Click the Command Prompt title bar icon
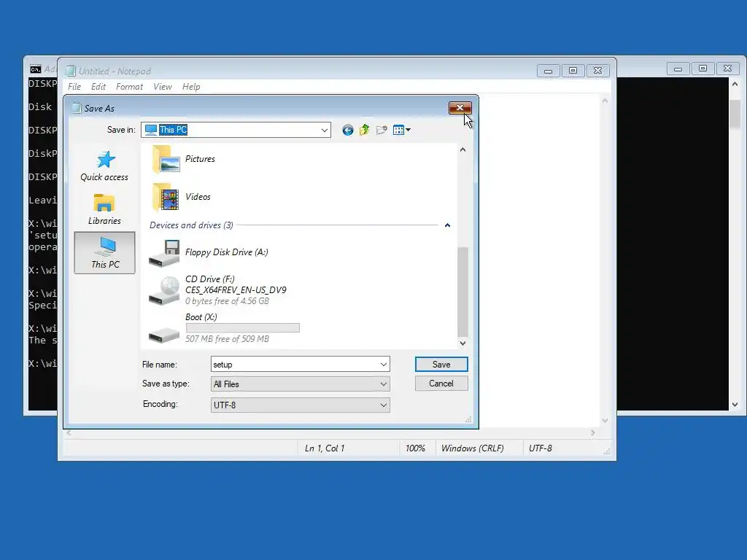747x560 pixels. click(35, 69)
